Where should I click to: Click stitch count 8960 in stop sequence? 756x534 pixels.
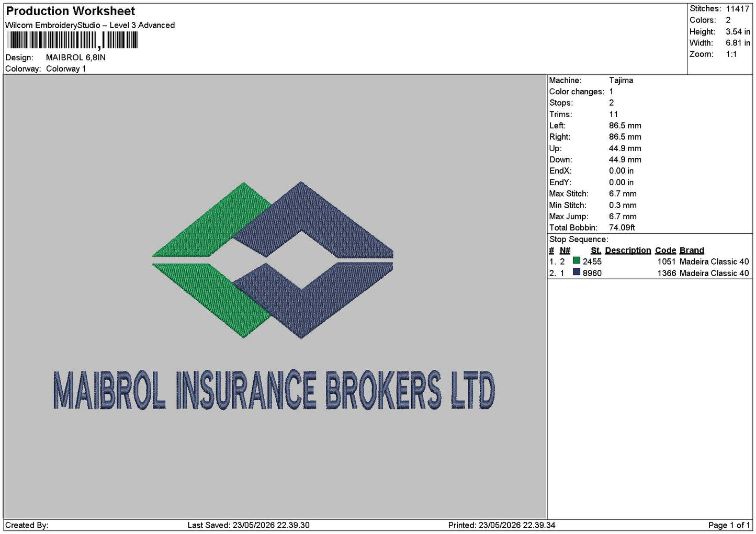click(592, 273)
